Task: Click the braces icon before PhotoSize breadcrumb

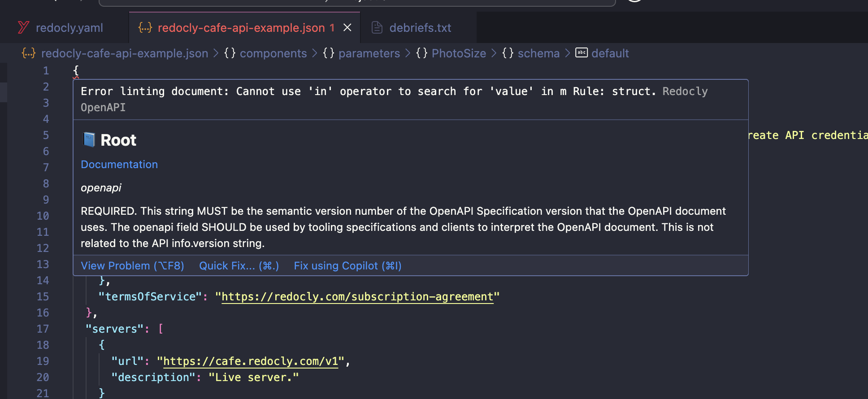Action: click(421, 53)
